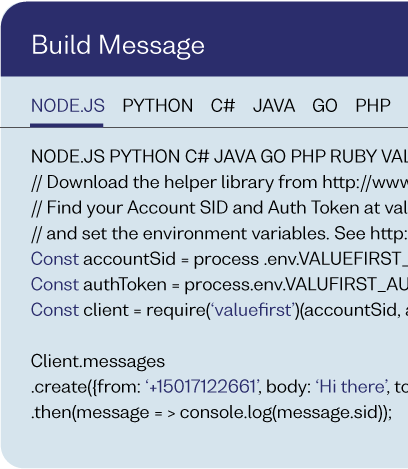Click the 'and set the environment variables' comment
This screenshot has width=408, height=469.
coord(219,233)
